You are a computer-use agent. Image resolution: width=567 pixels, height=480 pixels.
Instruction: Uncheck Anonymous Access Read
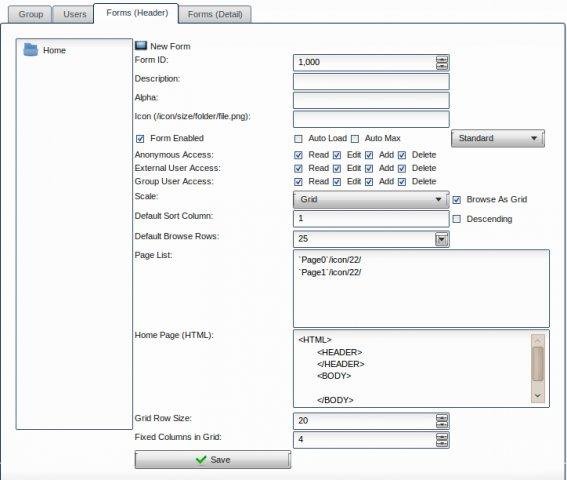298,155
